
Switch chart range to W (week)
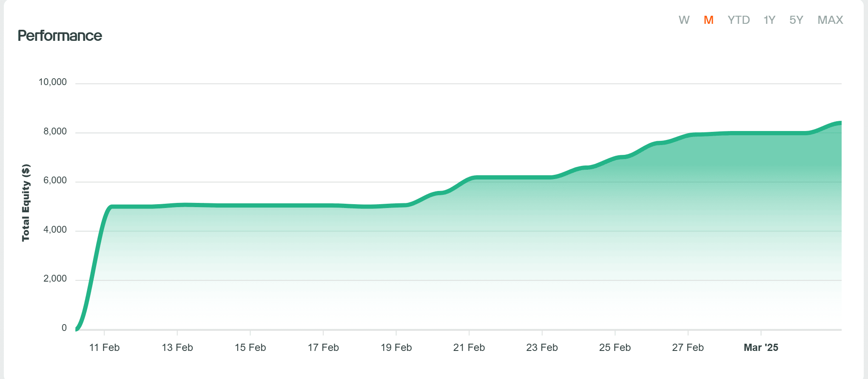point(684,20)
